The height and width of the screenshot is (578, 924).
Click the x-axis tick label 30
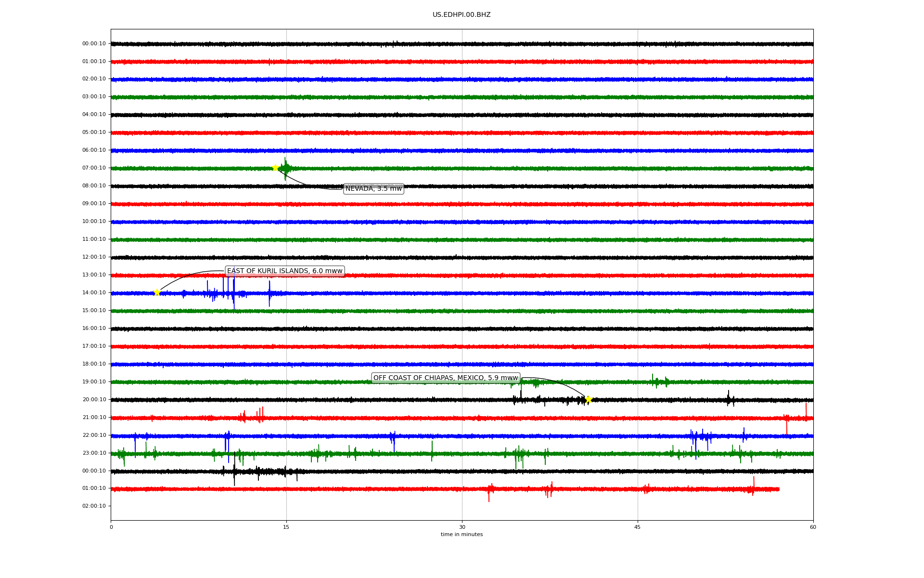[462, 527]
